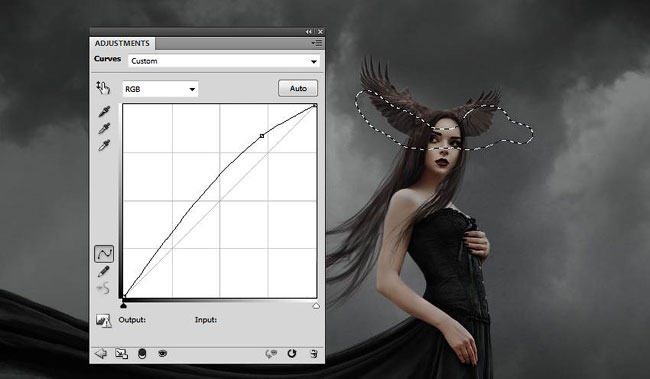Reset curves to adjustment defaults
The image size is (650, 379).
coord(292,353)
